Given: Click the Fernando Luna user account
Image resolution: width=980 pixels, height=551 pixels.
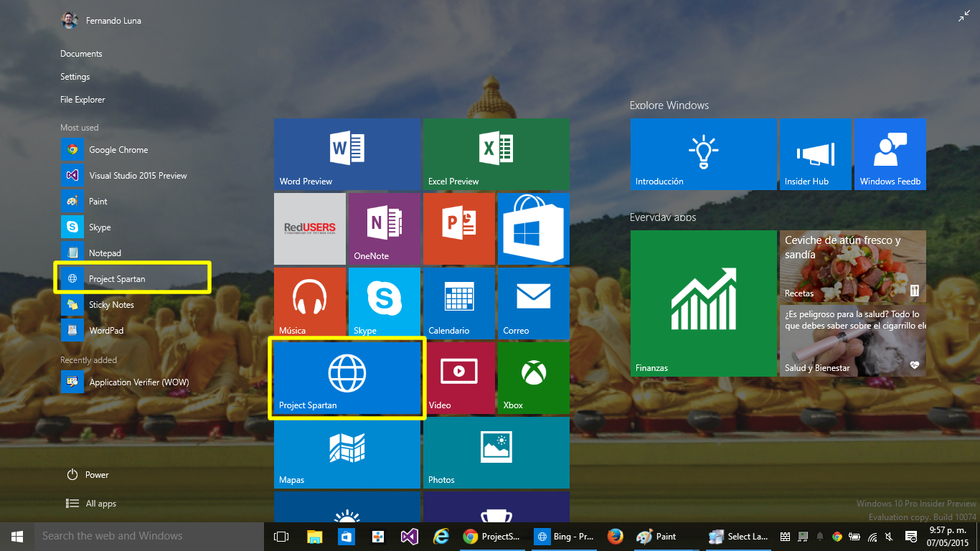Looking at the screenshot, I should pyautogui.click(x=101, y=20).
